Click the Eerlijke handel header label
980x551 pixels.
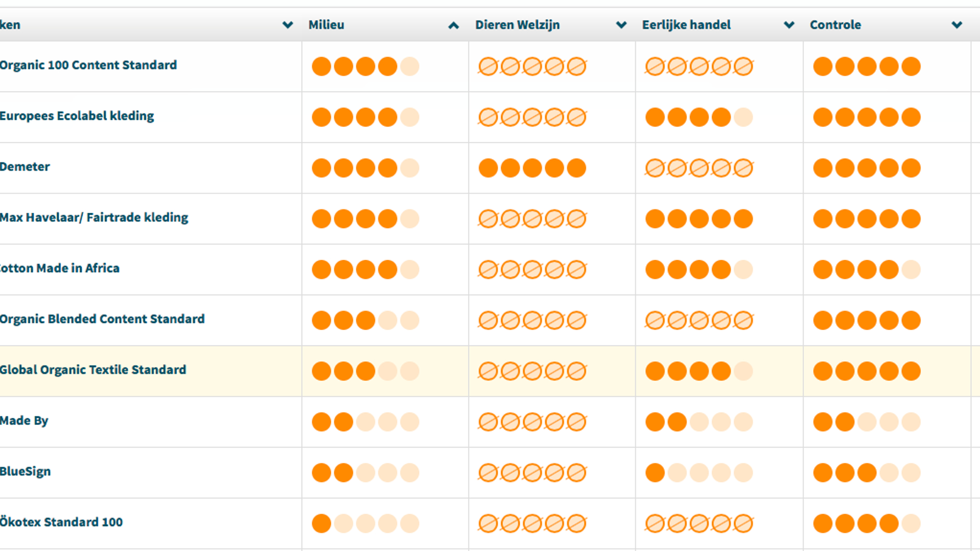pos(687,25)
